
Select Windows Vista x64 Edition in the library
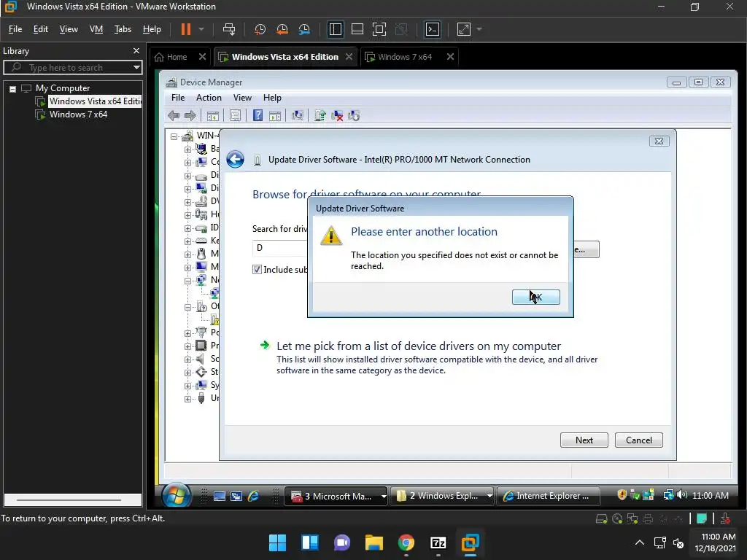(x=95, y=101)
